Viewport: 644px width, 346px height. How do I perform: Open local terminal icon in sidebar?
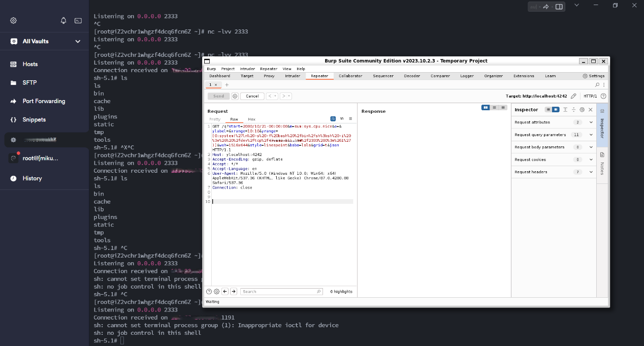78,20
